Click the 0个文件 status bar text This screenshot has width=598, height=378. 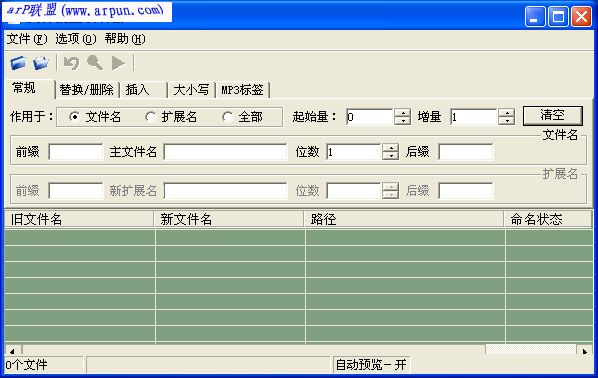click(27, 365)
